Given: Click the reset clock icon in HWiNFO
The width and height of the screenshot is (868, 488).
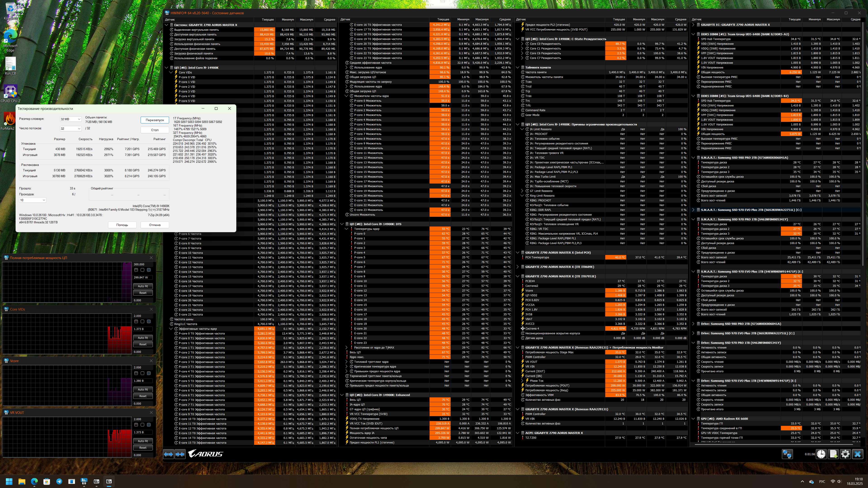Looking at the screenshot, I should 821,454.
